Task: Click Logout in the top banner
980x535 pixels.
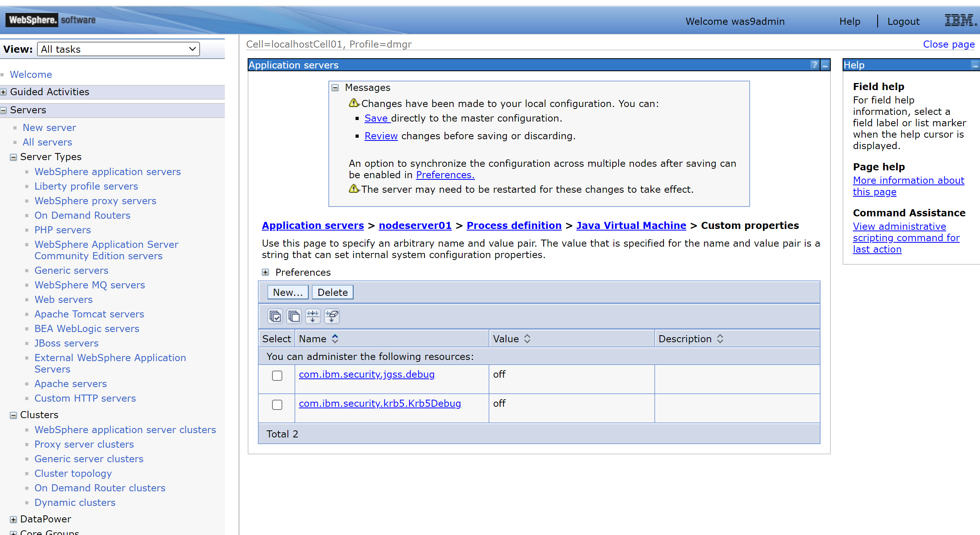Action: [903, 21]
